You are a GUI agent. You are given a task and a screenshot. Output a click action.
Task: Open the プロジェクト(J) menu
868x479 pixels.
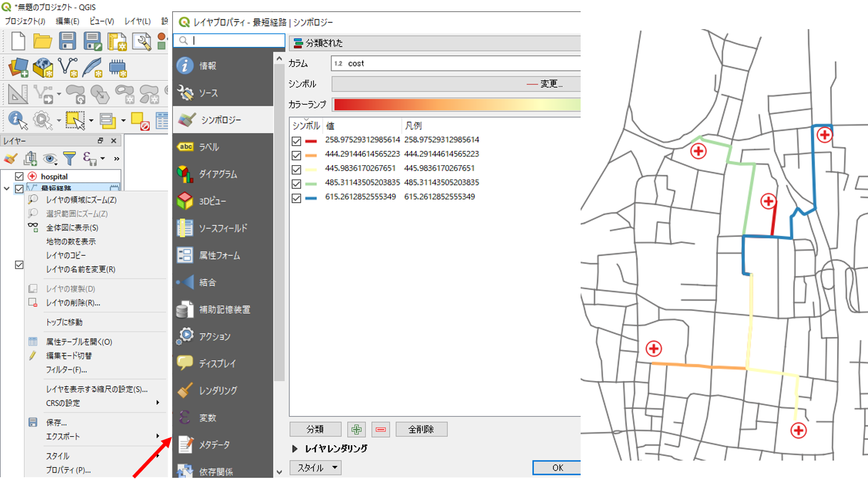click(x=25, y=21)
